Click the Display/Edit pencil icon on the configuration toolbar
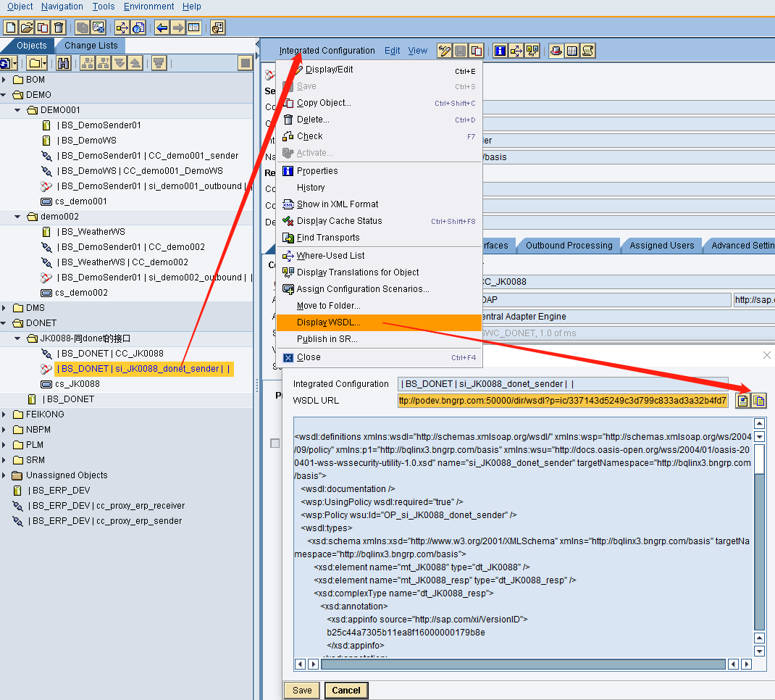The height and width of the screenshot is (700, 775). 444,51
